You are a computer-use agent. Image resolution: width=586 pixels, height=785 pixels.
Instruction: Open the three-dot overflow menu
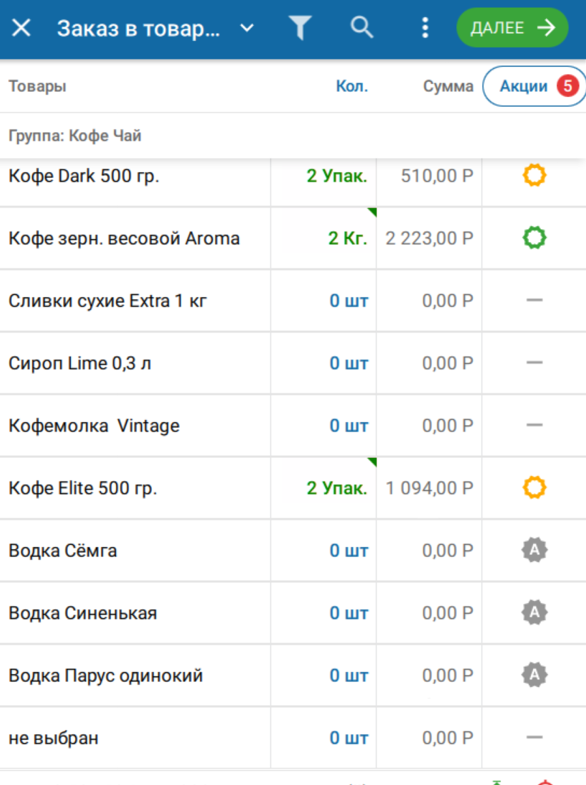(425, 28)
